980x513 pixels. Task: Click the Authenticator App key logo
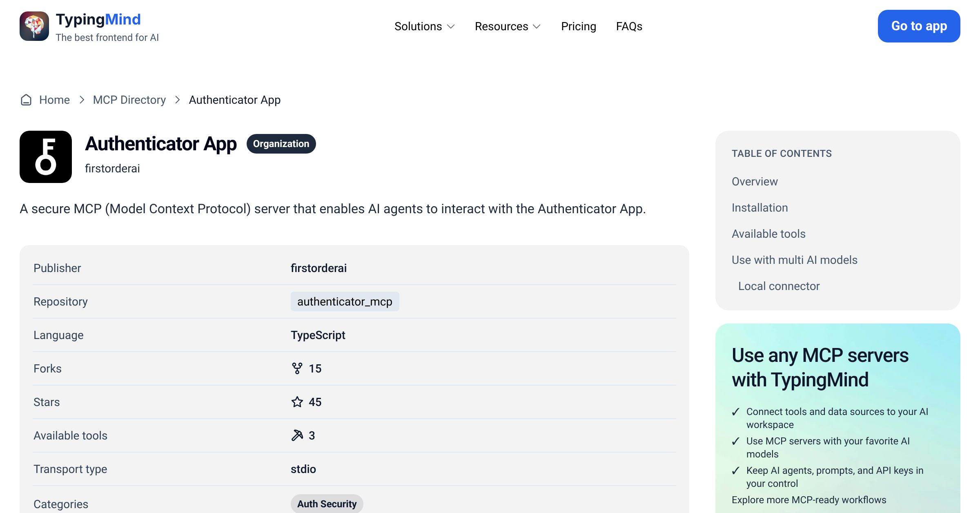tap(46, 157)
